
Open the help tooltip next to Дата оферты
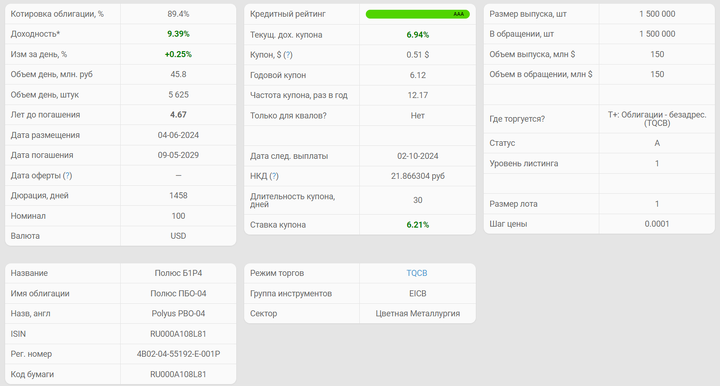pyautogui.click(x=68, y=175)
